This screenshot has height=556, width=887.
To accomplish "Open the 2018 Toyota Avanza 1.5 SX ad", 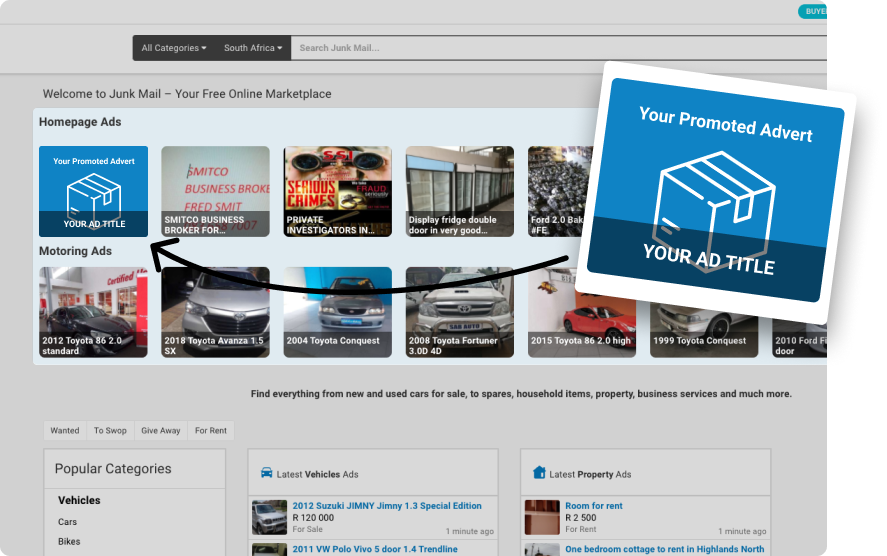I will [216, 312].
